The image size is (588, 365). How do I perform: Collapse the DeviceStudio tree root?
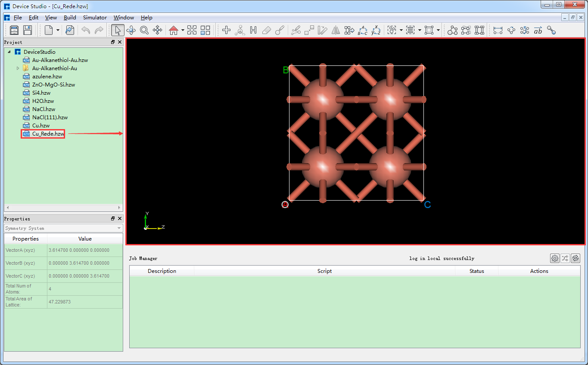pyautogui.click(x=9, y=52)
